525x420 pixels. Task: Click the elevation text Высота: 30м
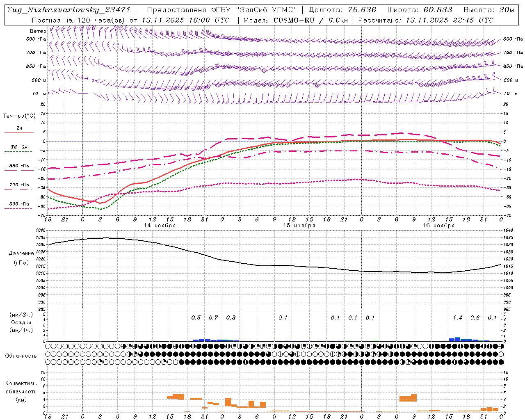[x=489, y=10]
